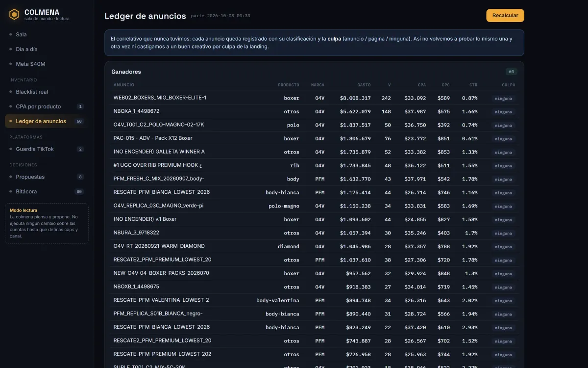Click CPA value $26.567
The image size is (588, 368).
tap(415, 341)
